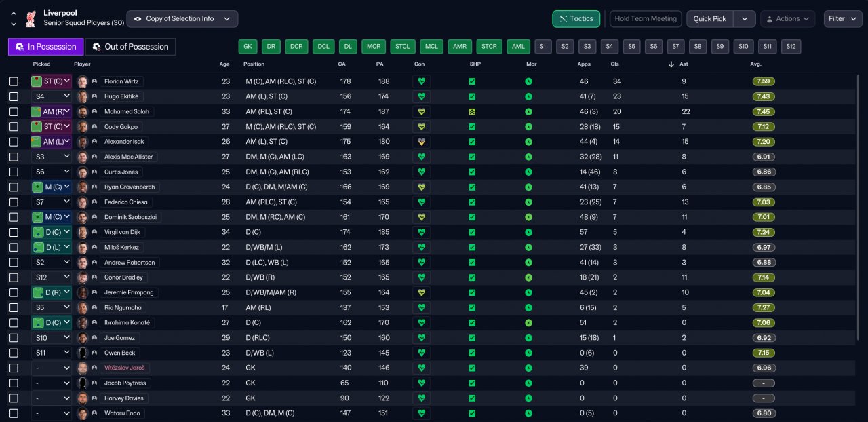Open the Copy of Selection Info view dropdown
The width and height of the screenshot is (868, 422).
[182, 19]
